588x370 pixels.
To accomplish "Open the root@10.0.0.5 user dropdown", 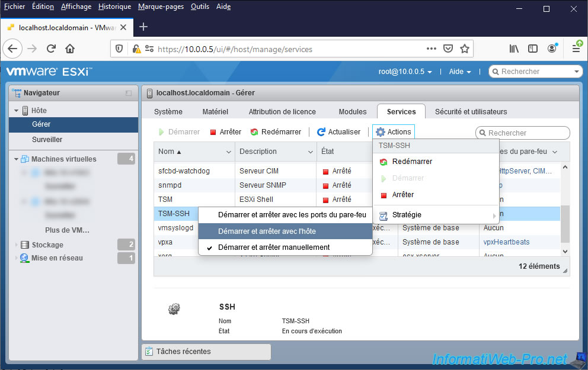I will tap(405, 72).
